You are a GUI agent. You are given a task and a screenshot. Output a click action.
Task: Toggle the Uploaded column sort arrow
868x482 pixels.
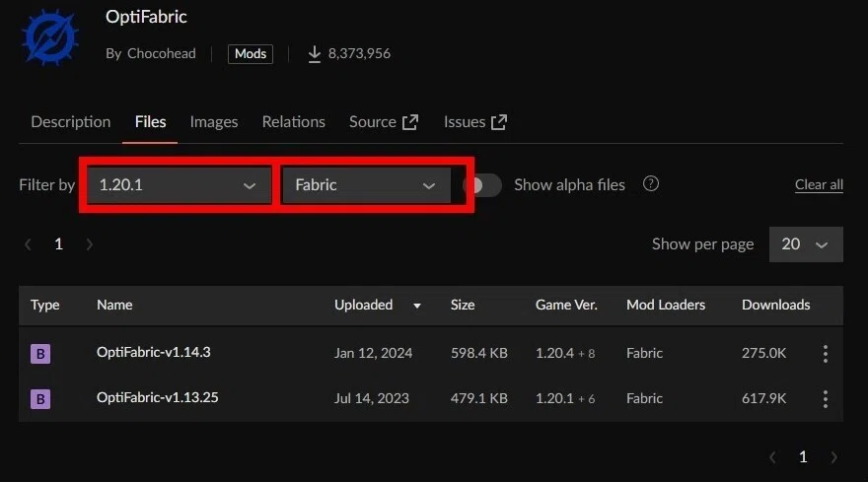click(x=417, y=306)
